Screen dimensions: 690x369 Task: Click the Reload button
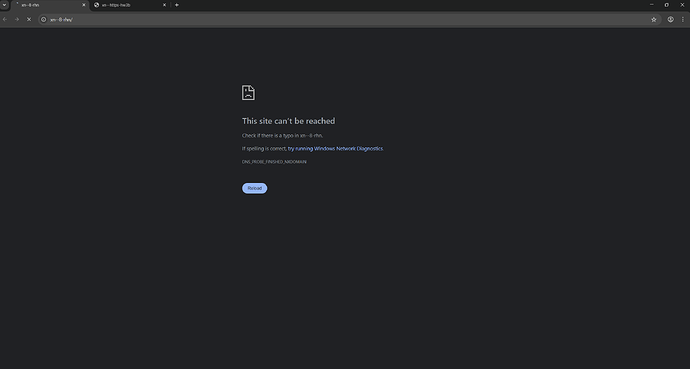tap(254, 188)
